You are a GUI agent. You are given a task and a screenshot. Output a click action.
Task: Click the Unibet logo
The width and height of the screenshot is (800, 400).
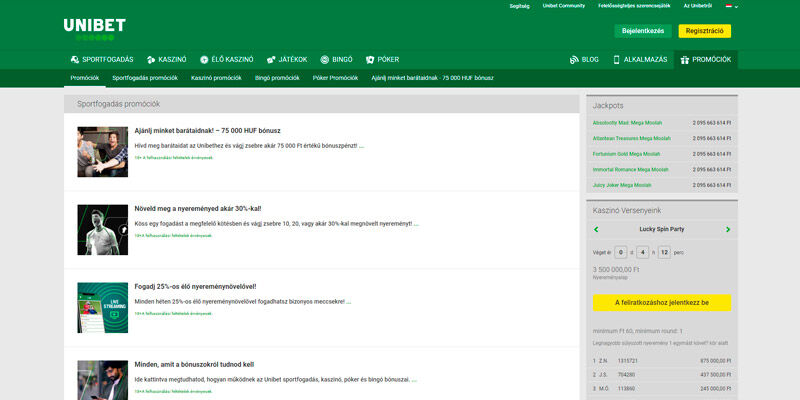point(94,29)
